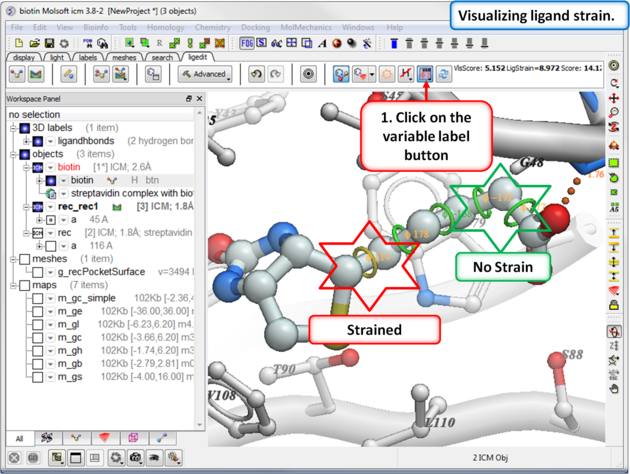Collapse the objects tree node
The image size is (630, 474).
tap(10, 154)
